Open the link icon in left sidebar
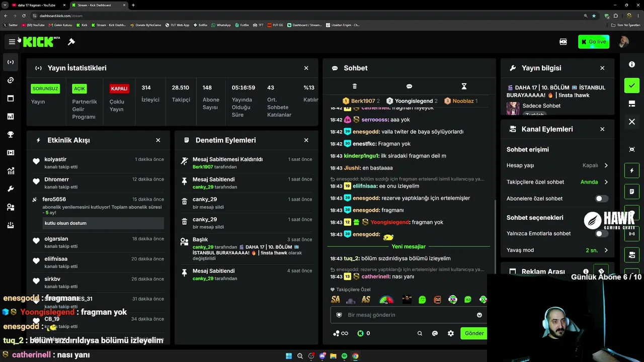The image size is (644, 362). (x=11, y=80)
